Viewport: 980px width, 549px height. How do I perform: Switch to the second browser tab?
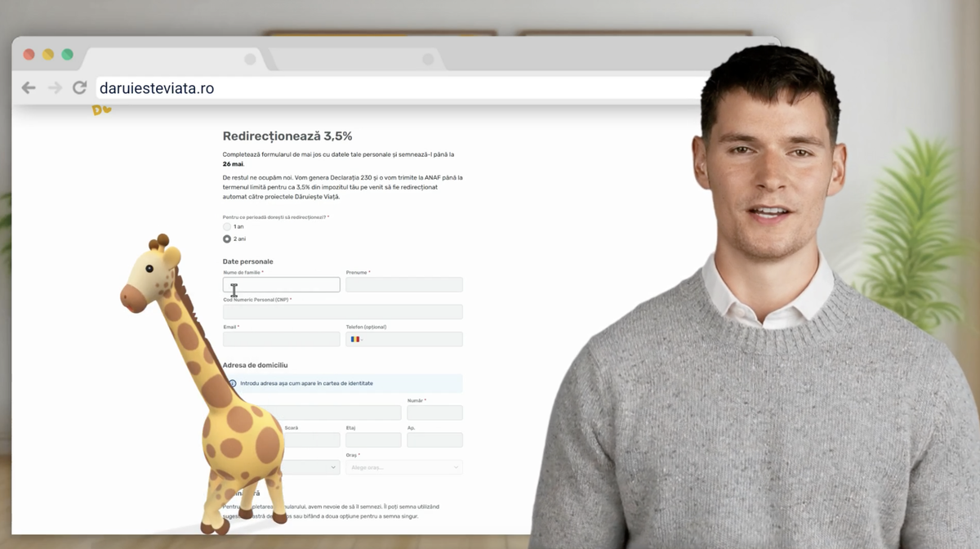coord(356,60)
